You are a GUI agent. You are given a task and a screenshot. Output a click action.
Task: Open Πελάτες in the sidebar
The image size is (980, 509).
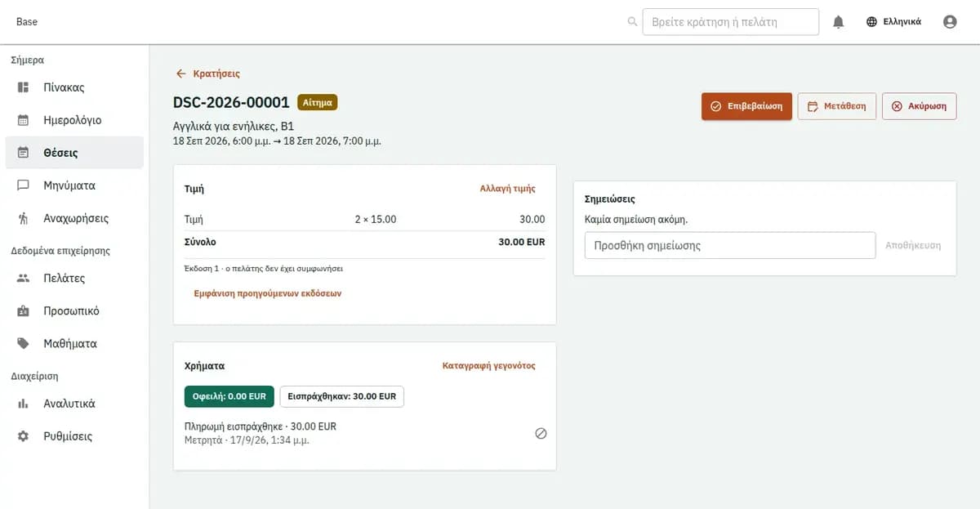coord(74,279)
